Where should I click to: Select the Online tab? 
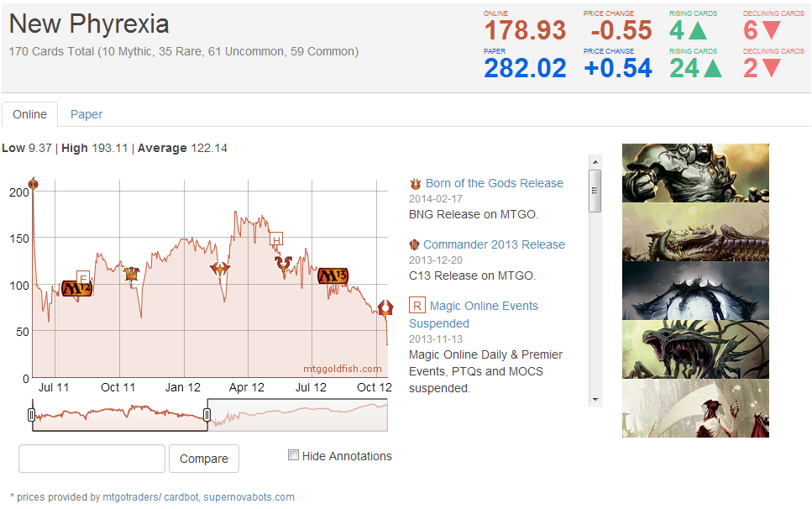[x=29, y=114]
